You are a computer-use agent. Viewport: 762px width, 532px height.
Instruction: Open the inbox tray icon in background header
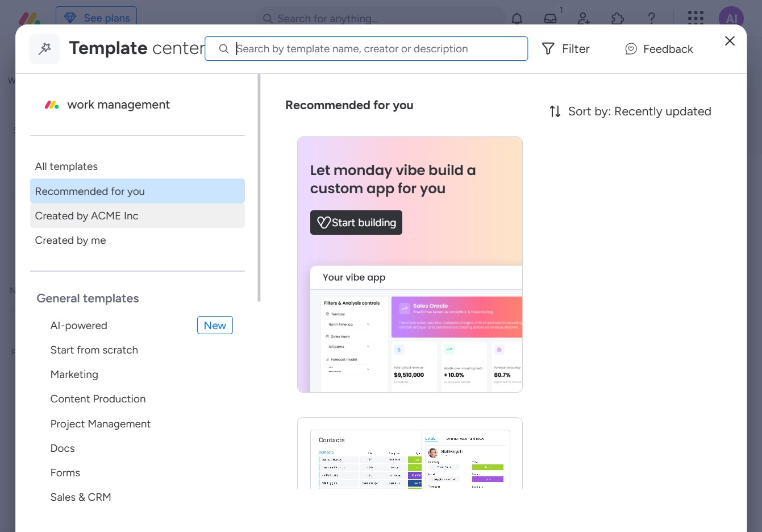coord(550,18)
